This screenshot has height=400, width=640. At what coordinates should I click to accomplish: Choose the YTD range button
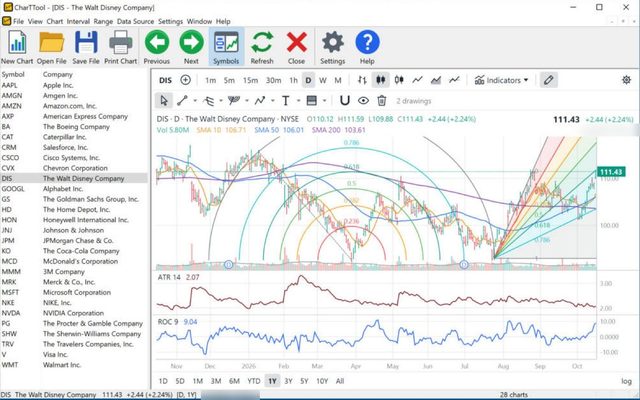click(253, 381)
